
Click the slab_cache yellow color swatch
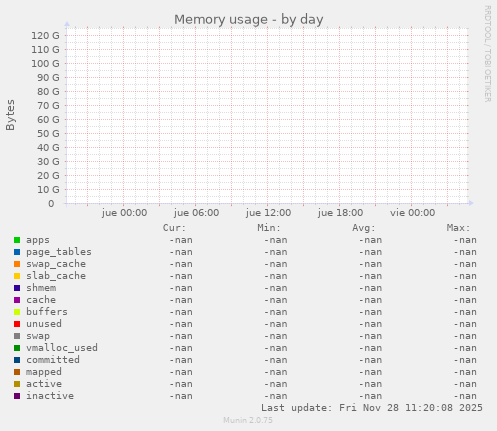17,276
